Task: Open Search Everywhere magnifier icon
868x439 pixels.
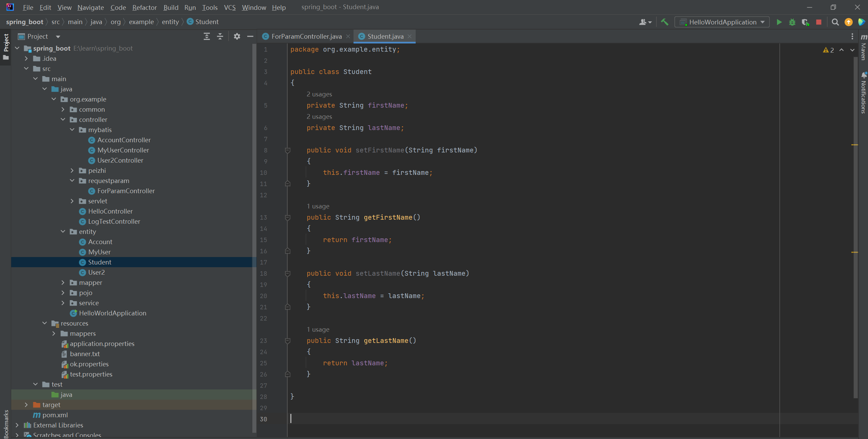Action: 835,22
